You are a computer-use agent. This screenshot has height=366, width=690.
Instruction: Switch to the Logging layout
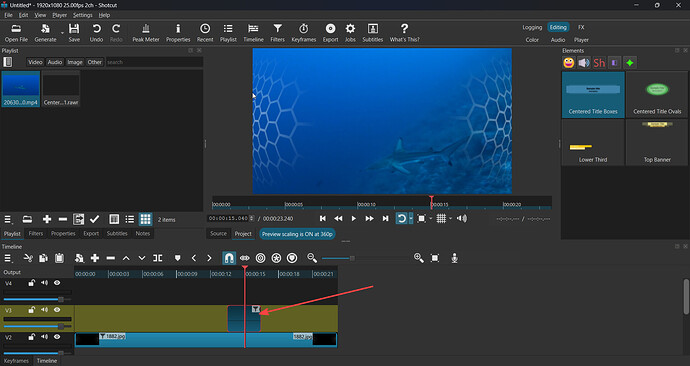pyautogui.click(x=532, y=27)
